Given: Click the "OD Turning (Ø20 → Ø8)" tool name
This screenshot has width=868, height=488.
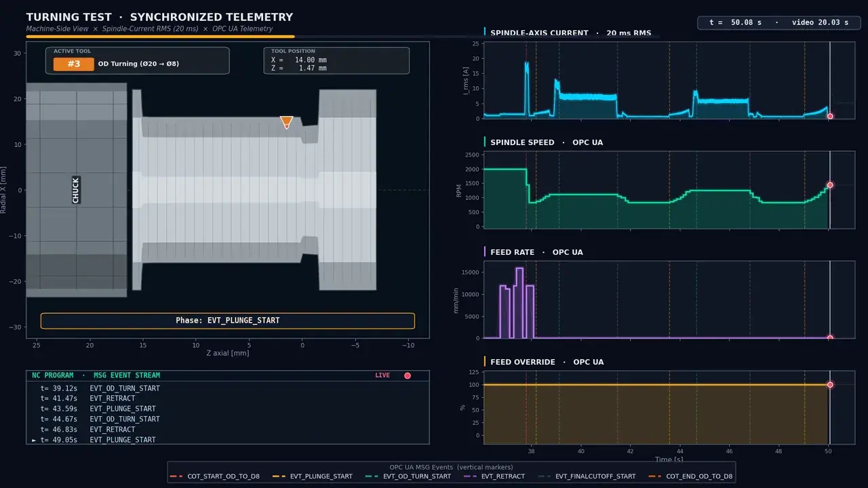Looking at the screenshot, I should [138, 64].
